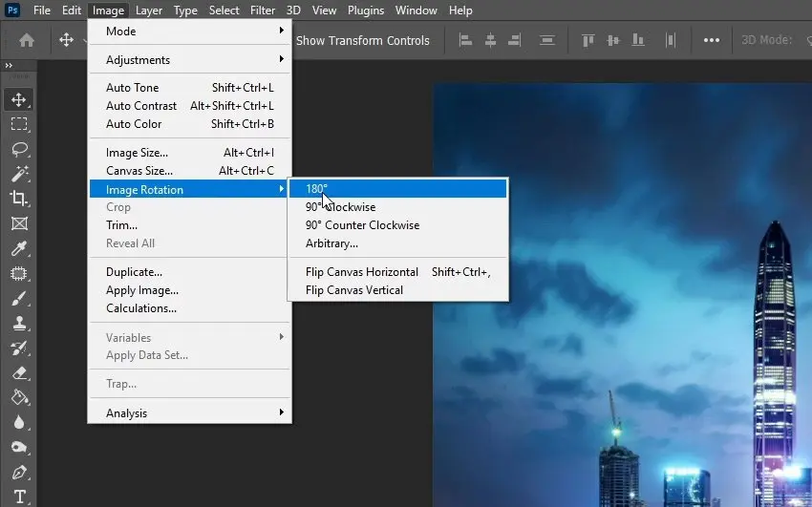812x507 pixels.
Task: Click the Variables submenu entry
Action: [x=190, y=337]
